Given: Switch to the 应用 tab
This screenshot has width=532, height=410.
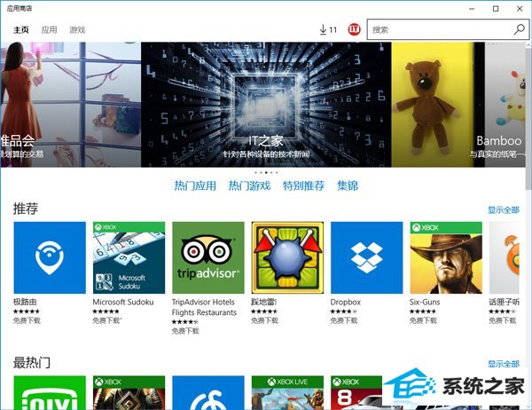Looking at the screenshot, I should (x=49, y=30).
